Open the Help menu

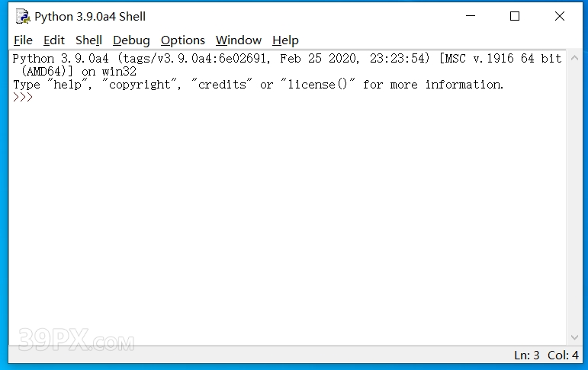[x=285, y=40]
